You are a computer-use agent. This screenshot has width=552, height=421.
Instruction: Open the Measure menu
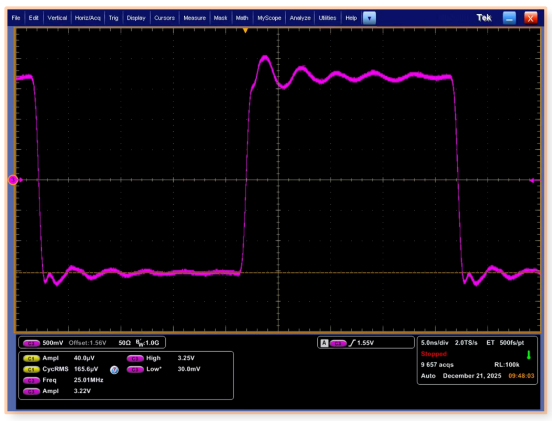[x=194, y=18]
